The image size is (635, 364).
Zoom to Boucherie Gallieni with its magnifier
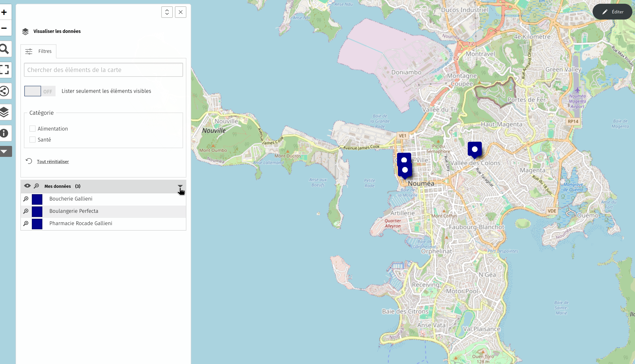coord(26,199)
